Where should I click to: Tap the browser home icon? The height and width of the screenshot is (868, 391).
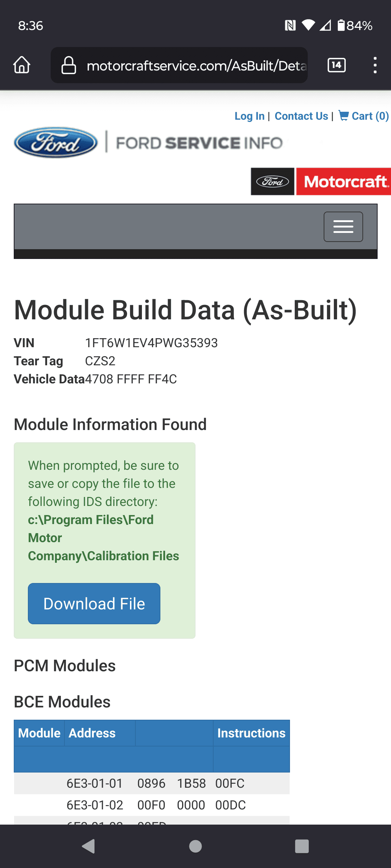(22, 65)
